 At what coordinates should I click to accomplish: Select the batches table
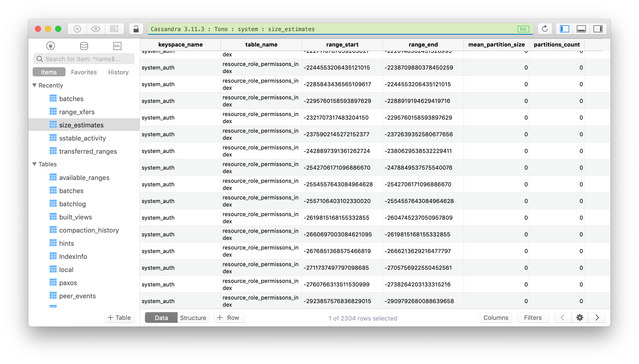(x=71, y=190)
